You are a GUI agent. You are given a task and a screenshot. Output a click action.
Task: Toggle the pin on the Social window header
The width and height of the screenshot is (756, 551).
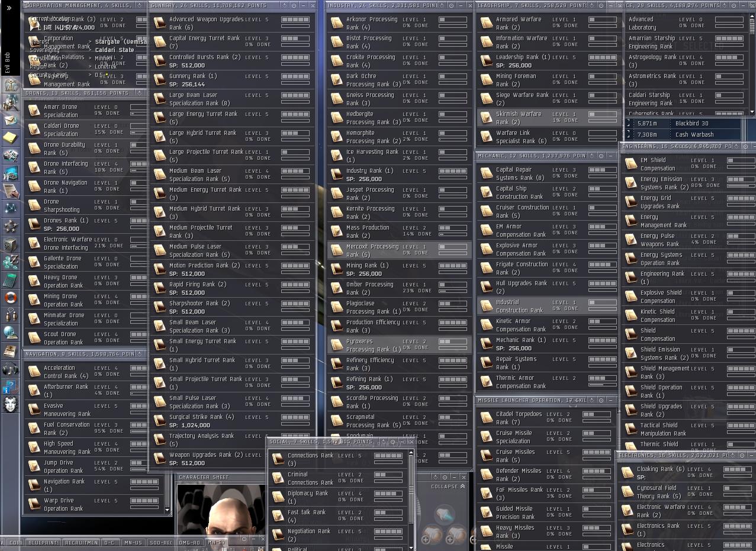(x=382, y=442)
